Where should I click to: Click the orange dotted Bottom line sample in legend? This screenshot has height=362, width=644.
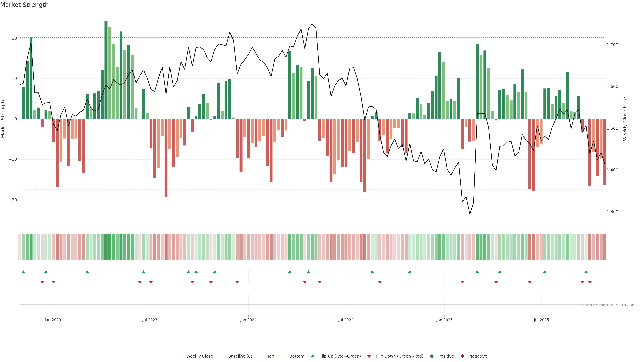[x=282, y=356]
